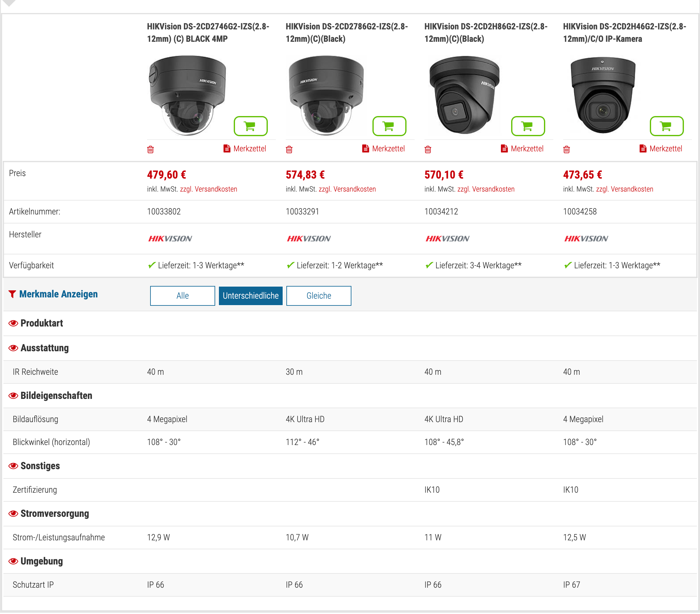
Task: Collapse the Umgebung section header
Action: tap(13, 561)
